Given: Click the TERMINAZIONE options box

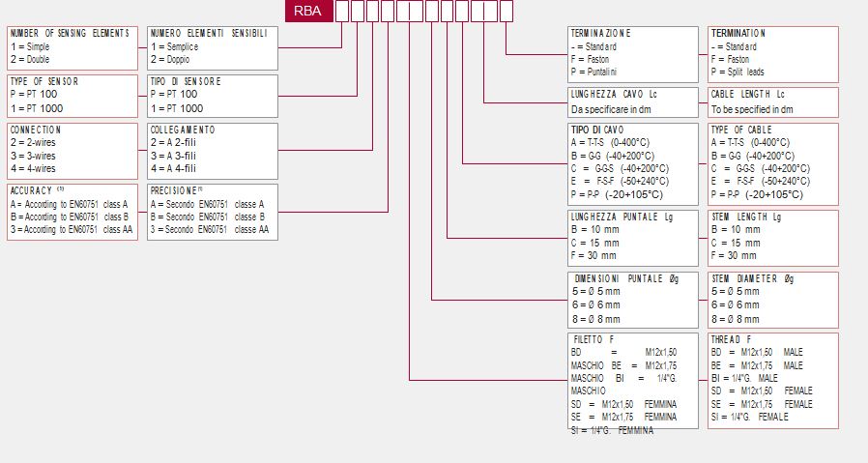Looking at the screenshot, I should tap(633, 53).
